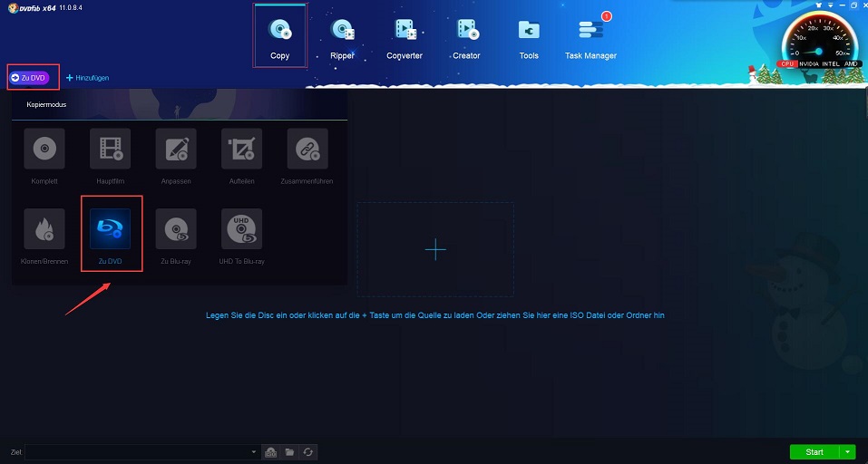Pick the Anpassen copy mode
This screenshot has height=464, width=868.
tap(175, 149)
